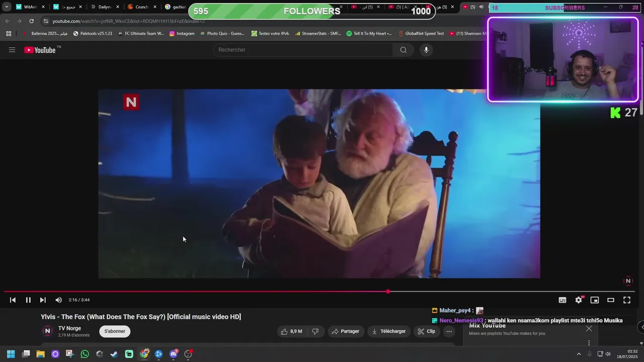Skip to the next video in the mix
Viewport: 644px width, 362px height.
(x=43, y=300)
